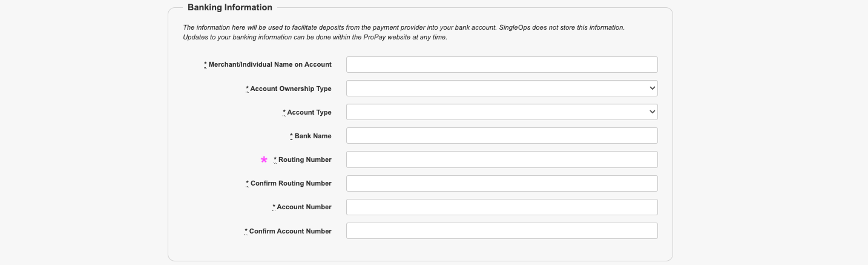
Task: Click the Banking Information section heading
Action: 230,7
